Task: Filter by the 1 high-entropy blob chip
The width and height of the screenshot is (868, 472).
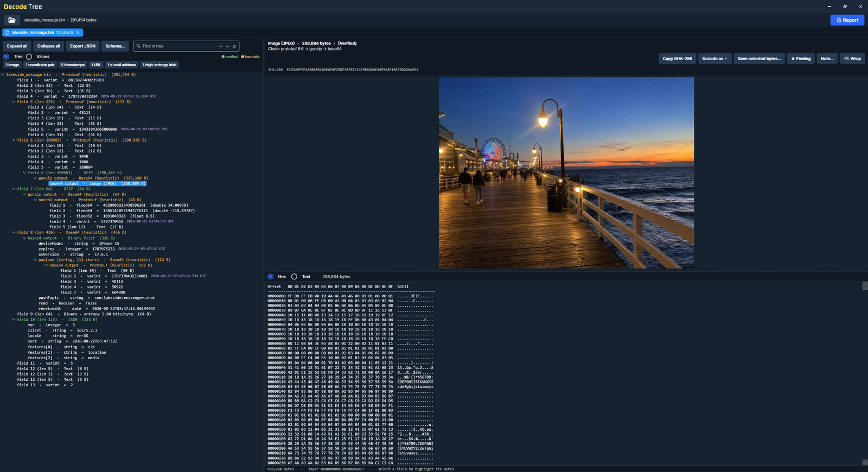Action: coord(159,65)
